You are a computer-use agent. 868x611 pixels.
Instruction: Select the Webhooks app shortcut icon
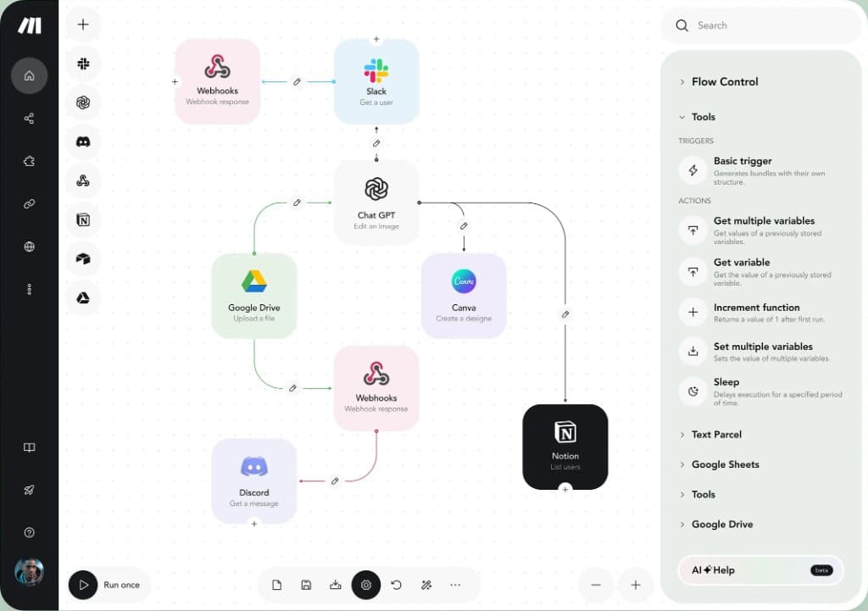coord(83,181)
